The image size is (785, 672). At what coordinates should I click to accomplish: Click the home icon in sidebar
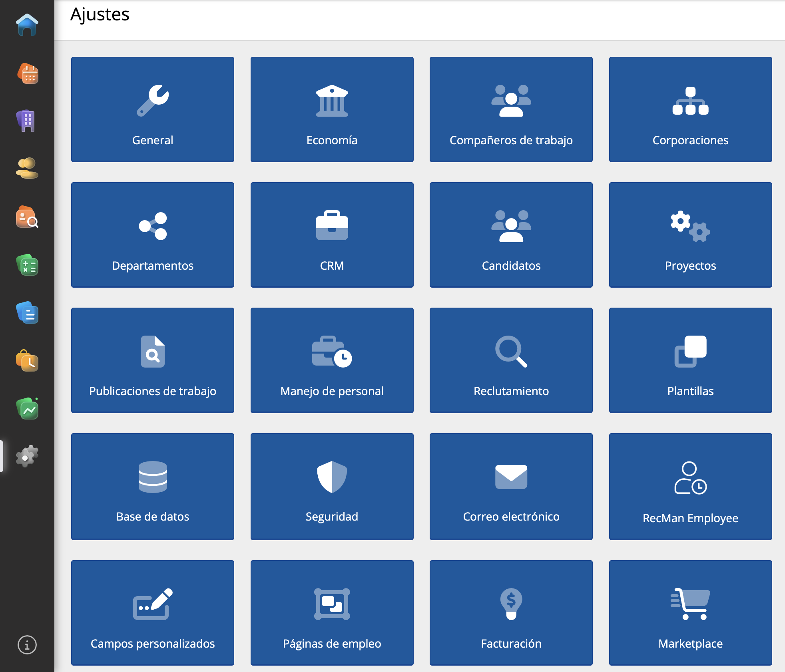click(27, 25)
